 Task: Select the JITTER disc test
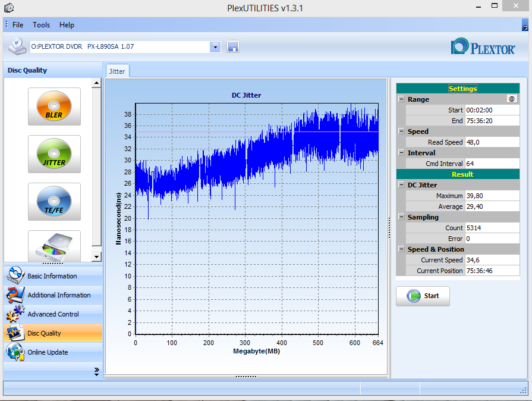(x=54, y=154)
